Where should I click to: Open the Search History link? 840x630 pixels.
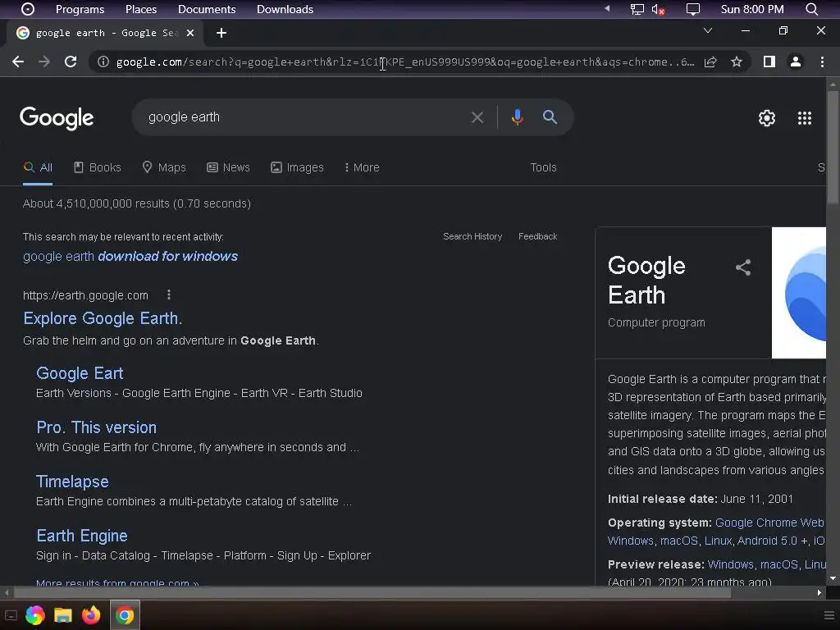[x=472, y=236]
